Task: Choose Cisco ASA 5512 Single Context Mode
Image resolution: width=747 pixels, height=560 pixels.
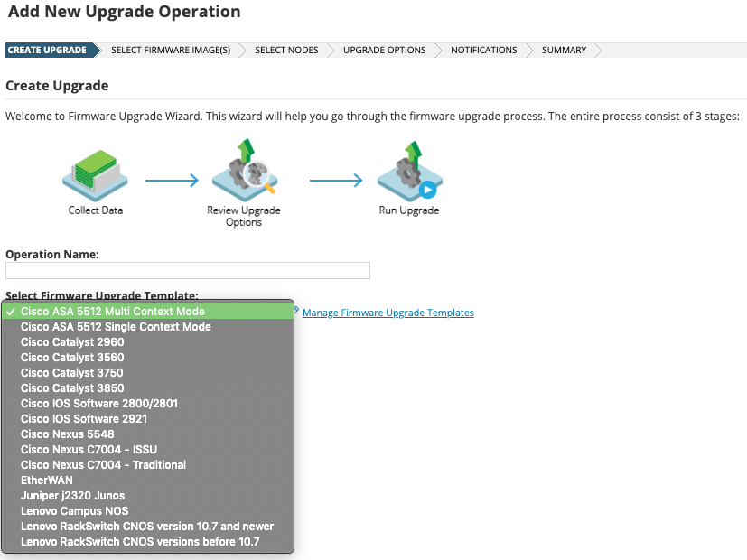Action: 148,327
